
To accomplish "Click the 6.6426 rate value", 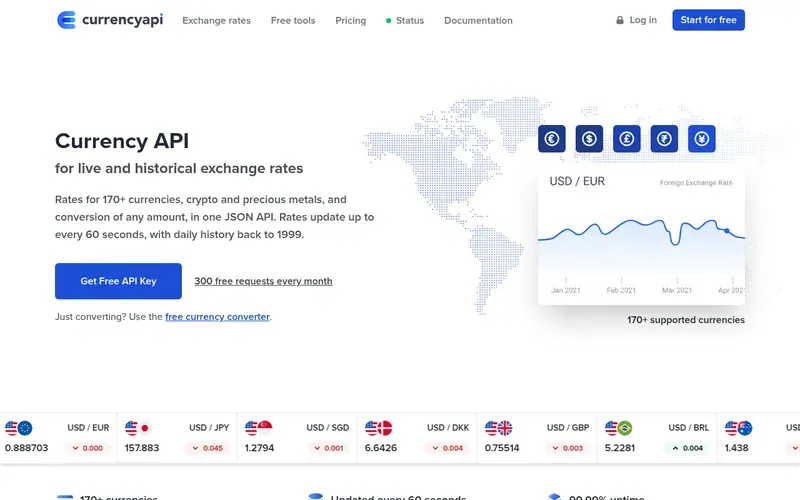I will 381,448.
